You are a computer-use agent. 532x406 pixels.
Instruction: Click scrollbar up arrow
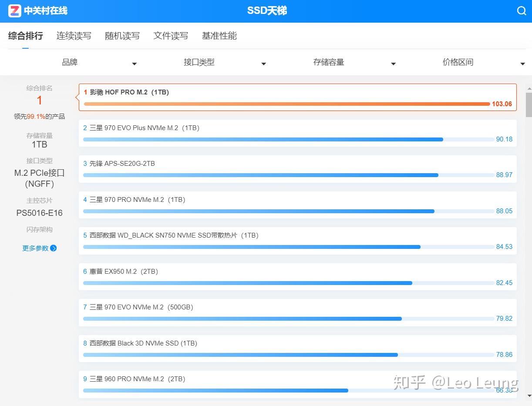(529, 88)
